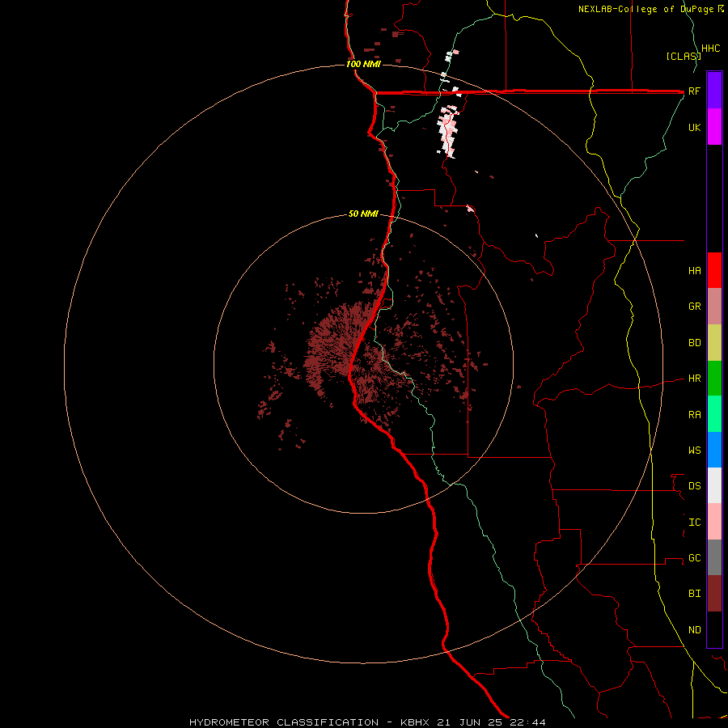Click the BD legend label

(694, 343)
